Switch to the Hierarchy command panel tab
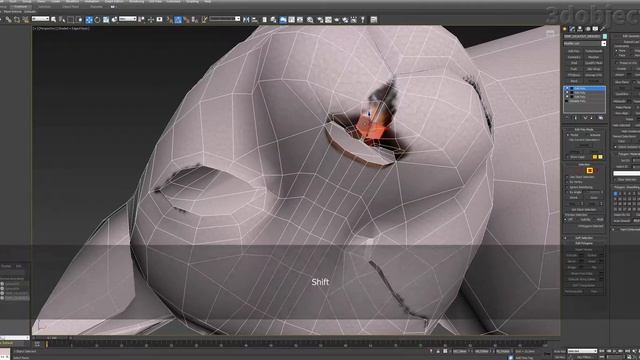640x360 pixels. click(580, 29)
